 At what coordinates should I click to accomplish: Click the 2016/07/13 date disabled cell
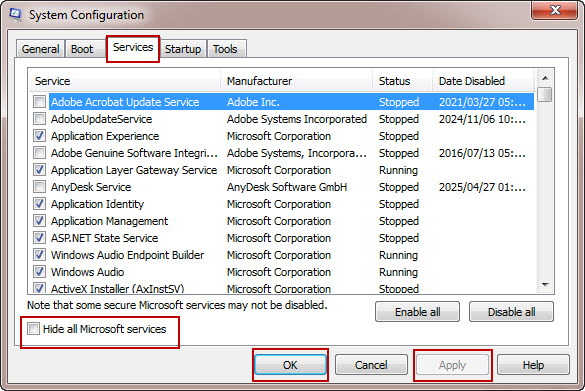point(482,153)
